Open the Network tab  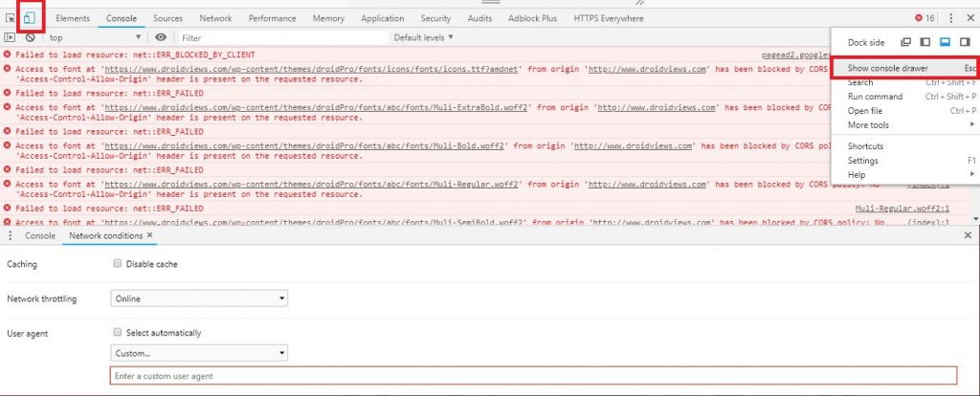coord(215,18)
